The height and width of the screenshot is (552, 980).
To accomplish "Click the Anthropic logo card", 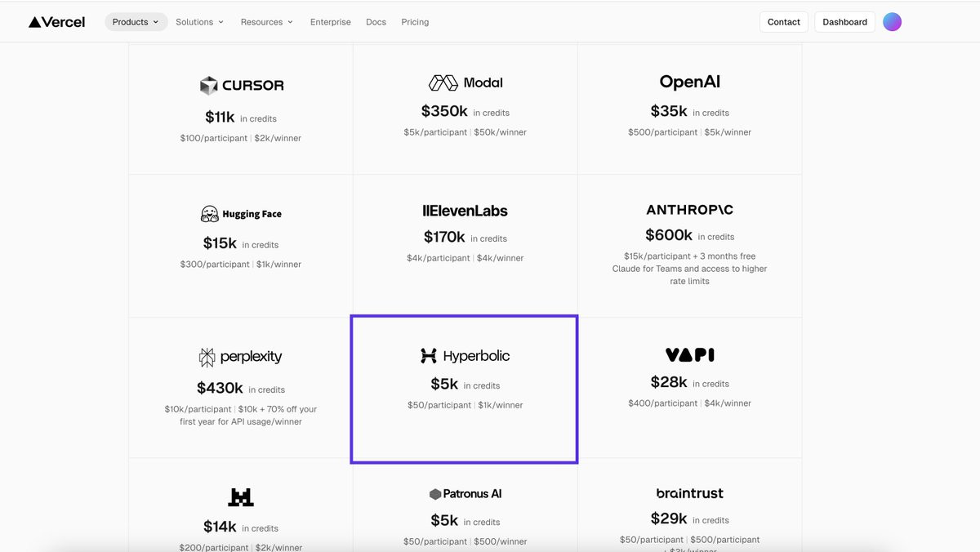I will tap(690, 246).
